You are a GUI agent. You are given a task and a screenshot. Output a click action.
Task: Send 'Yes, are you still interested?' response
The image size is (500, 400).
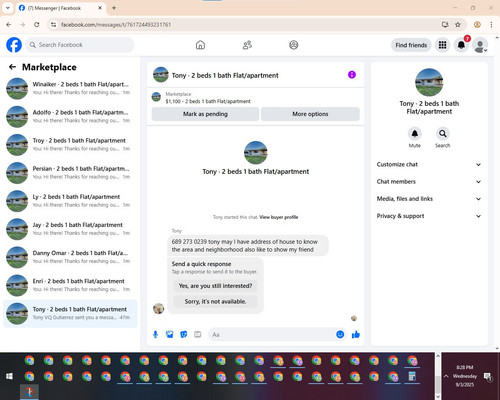click(x=215, y=286)
